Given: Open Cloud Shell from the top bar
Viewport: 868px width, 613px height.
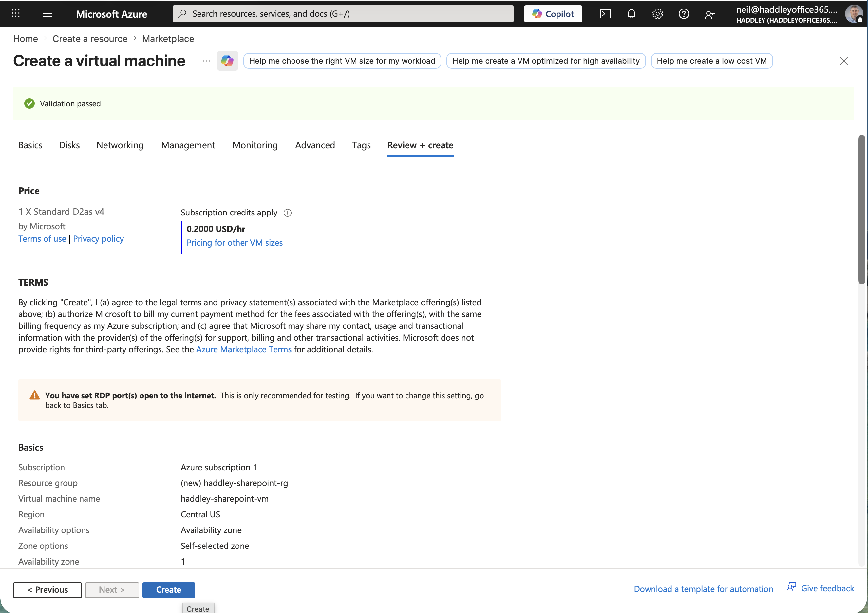Looking at the screenshot, I should 605,14.
